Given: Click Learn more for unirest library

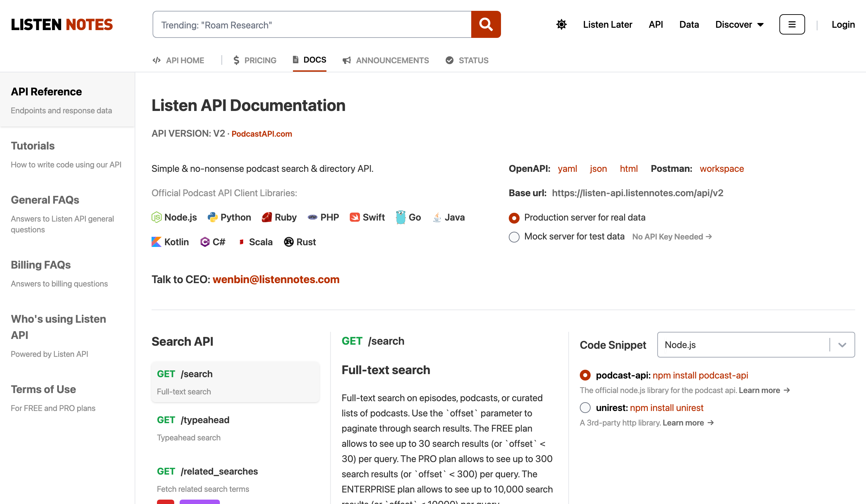Looking at the screenshot, I should (x=688, y=423).
